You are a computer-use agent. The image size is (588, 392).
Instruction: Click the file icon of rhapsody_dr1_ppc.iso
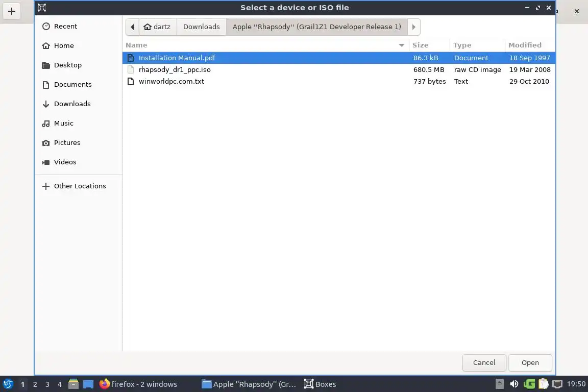131,70
